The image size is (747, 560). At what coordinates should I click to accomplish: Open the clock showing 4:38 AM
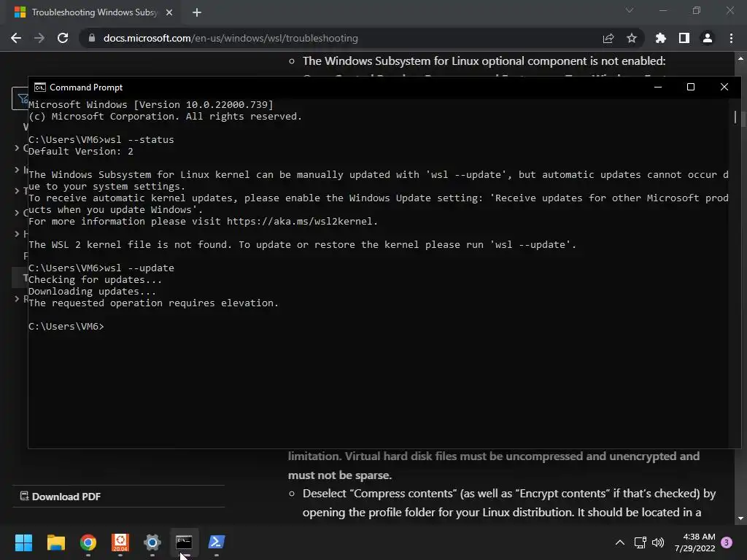(694, 542)
